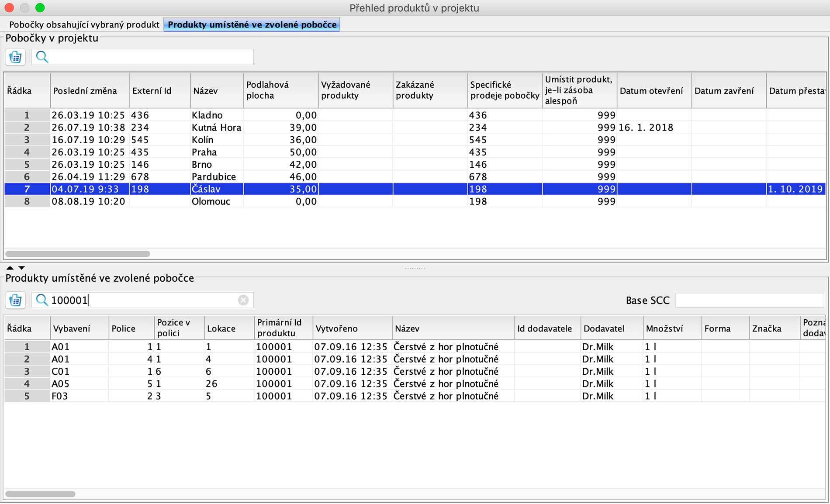The height and width of the screenshot is (504, 830).
Task: Click the magnifier icon in products search
Action: (x=42, y=300)
